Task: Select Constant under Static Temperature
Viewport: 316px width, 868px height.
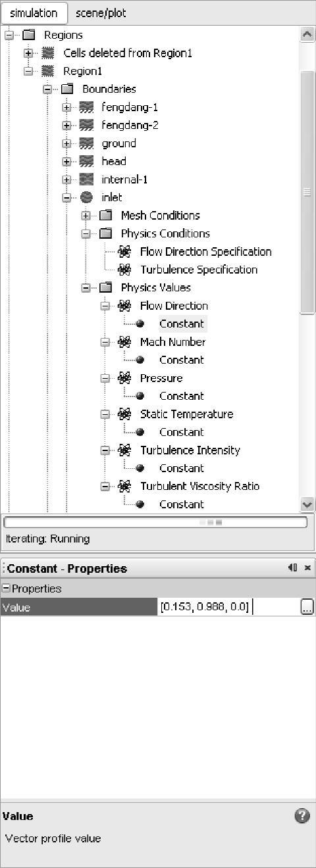Action: coord(182,432)
